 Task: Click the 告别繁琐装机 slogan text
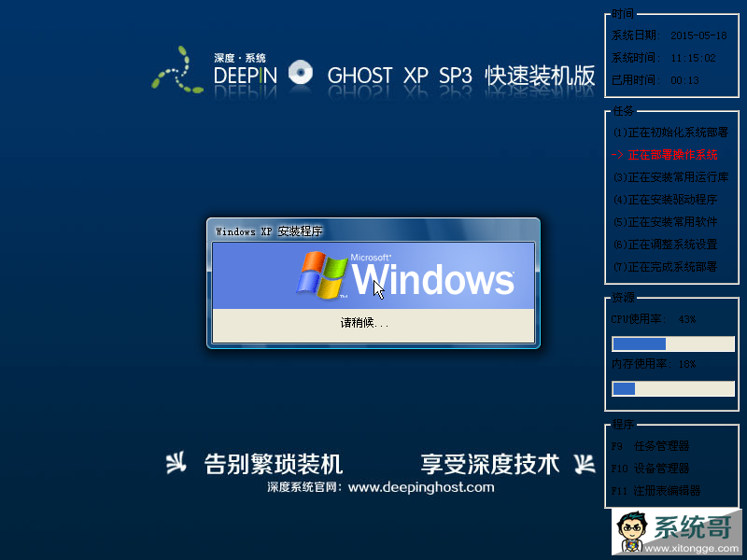[x=274, y=464]
